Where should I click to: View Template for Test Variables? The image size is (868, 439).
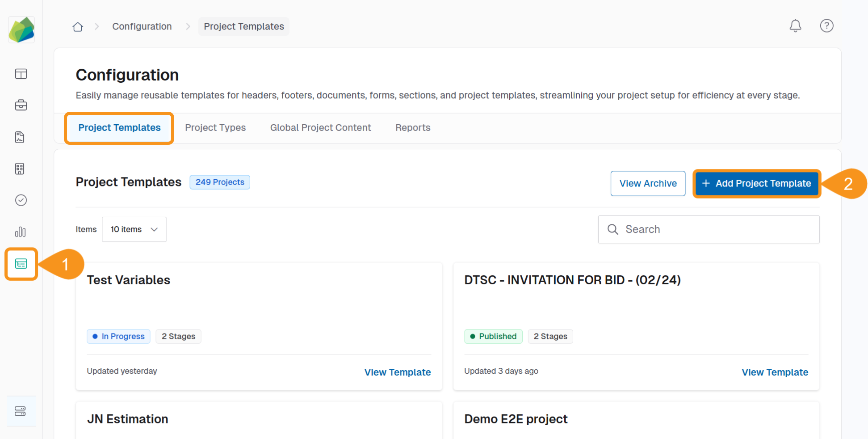pos(397,372)
